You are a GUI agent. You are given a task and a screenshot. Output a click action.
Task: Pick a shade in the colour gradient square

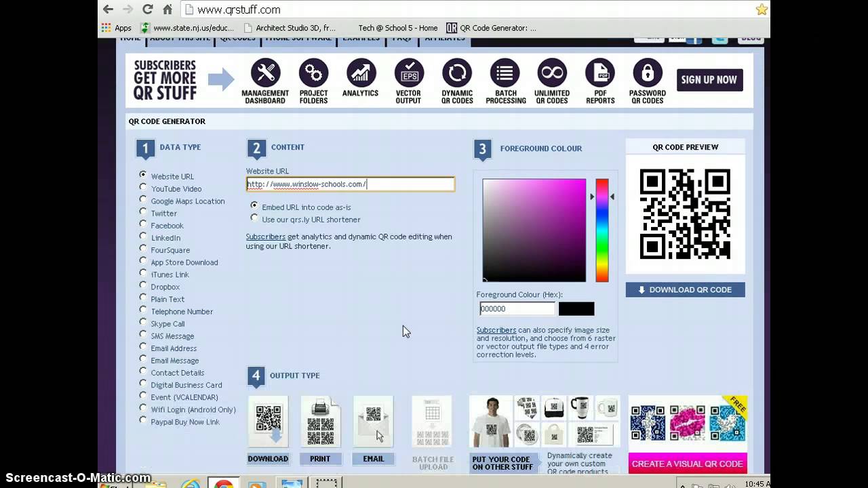[534, 230]
